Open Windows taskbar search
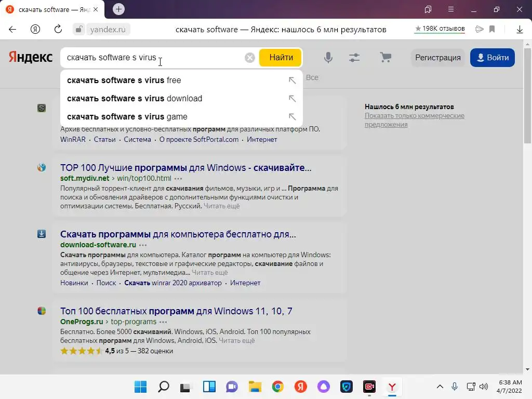This screenshot has width=532, height=399. [x=164, y=387]
